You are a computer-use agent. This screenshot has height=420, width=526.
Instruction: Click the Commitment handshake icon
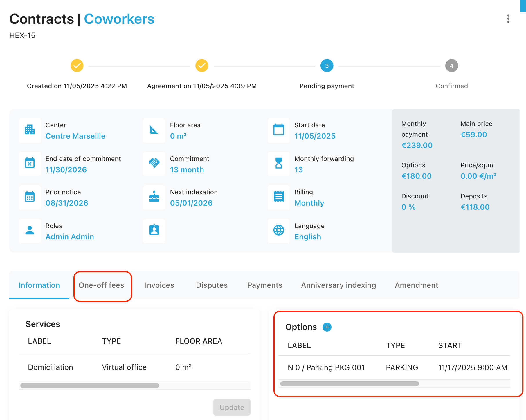(154, 164)
